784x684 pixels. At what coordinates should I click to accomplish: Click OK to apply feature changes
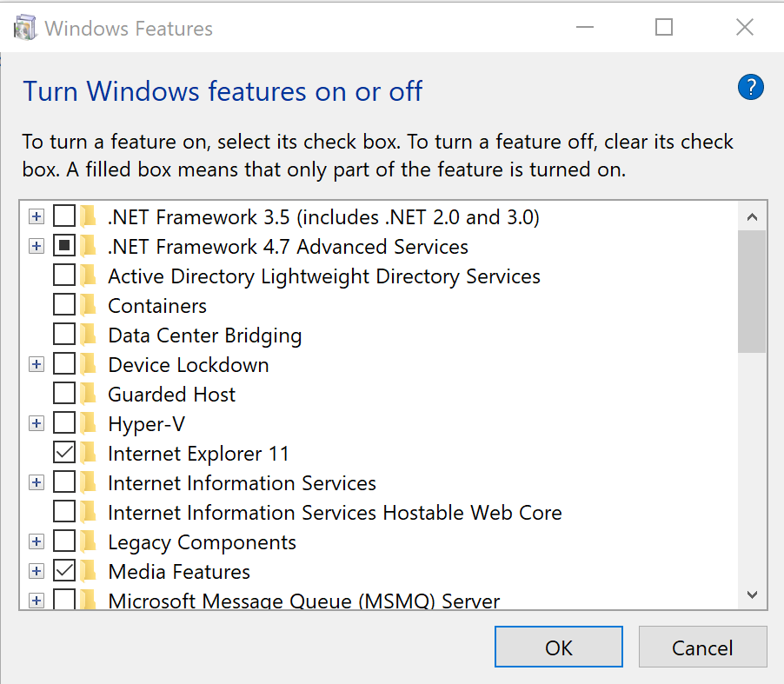tap(559, 647)
